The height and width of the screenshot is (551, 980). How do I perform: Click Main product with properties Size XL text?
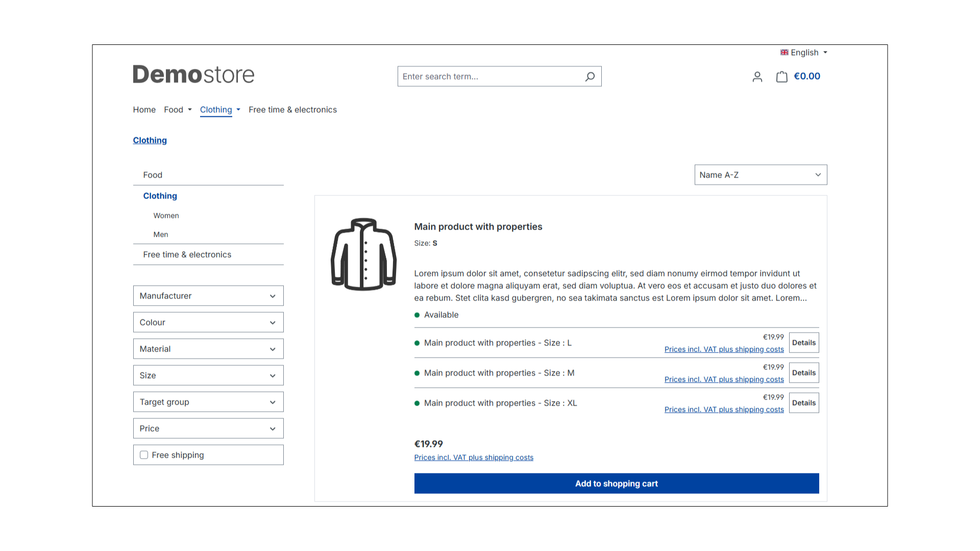[x=500, y=403]
